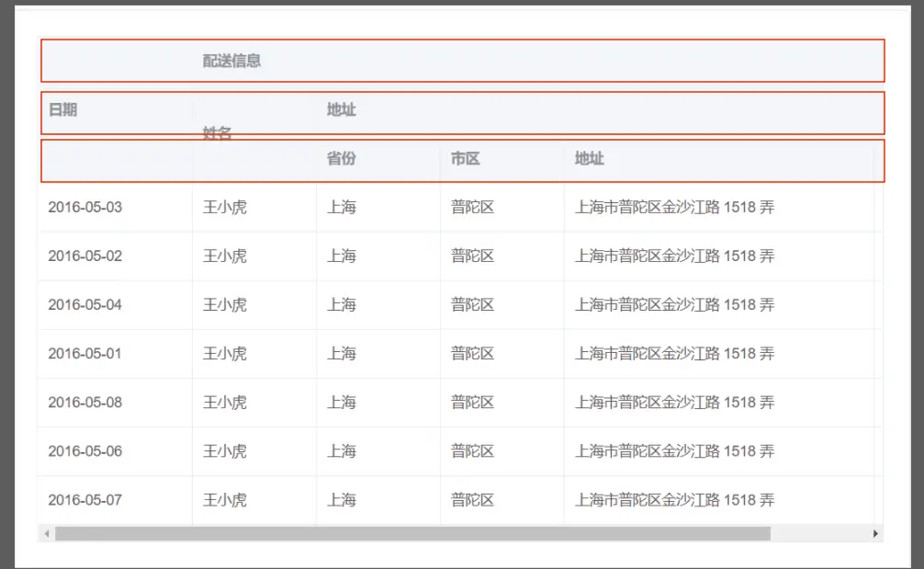Screen dimensions: 924x569
Task: Click 上海 province in the 2016-05-07 row
Action: tap(342, 501)
